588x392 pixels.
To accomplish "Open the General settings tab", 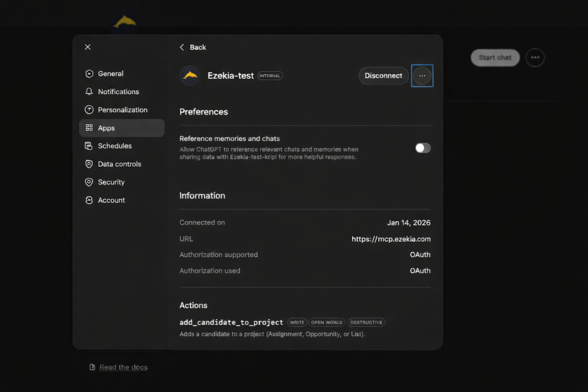I will 122,73.
